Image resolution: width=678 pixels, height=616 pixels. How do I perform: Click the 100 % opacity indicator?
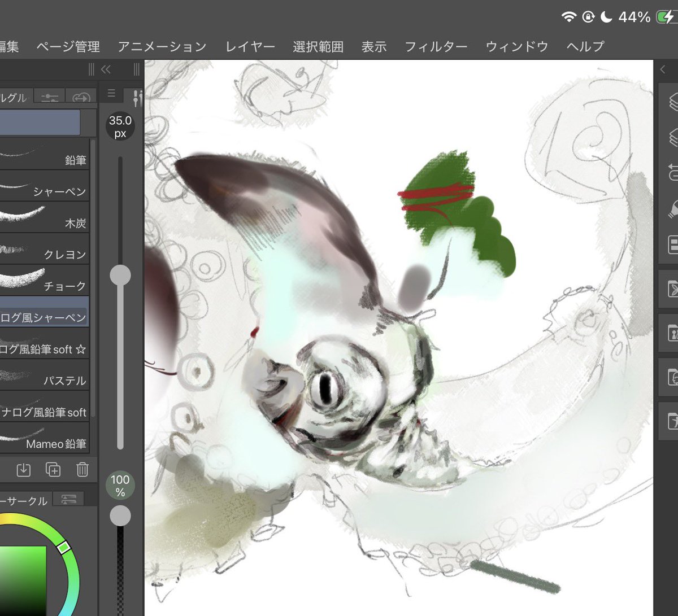click(120, 486)
